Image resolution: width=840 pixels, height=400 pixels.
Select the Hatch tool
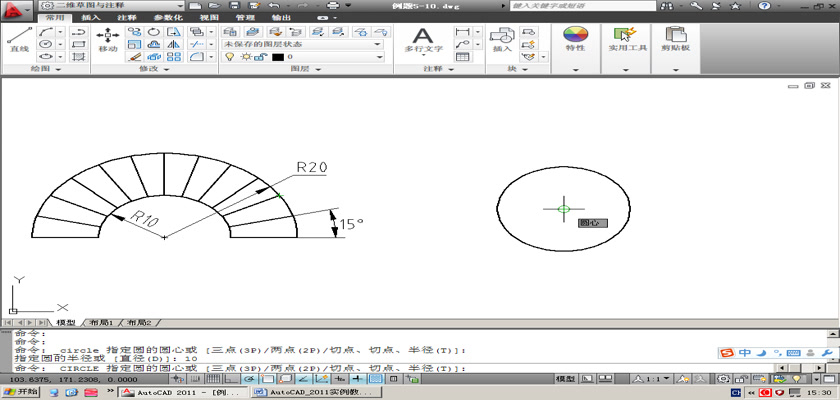click(x=79, y=57)
